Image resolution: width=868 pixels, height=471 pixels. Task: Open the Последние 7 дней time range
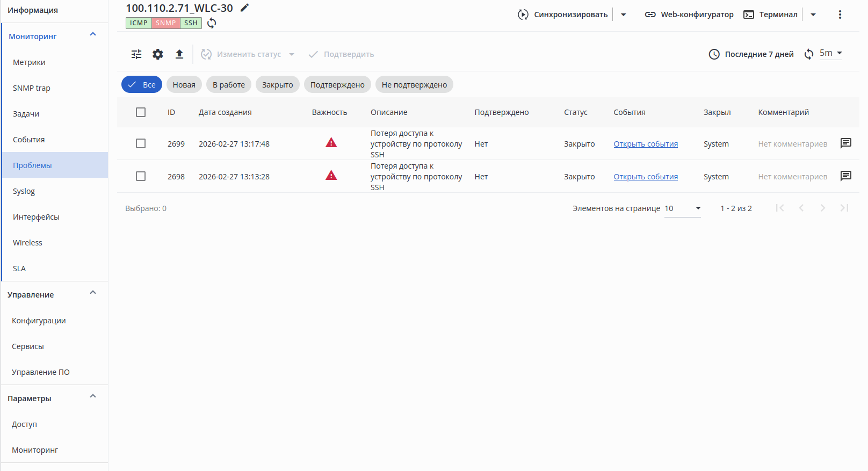pyautogui.click(x=751, y=54)
